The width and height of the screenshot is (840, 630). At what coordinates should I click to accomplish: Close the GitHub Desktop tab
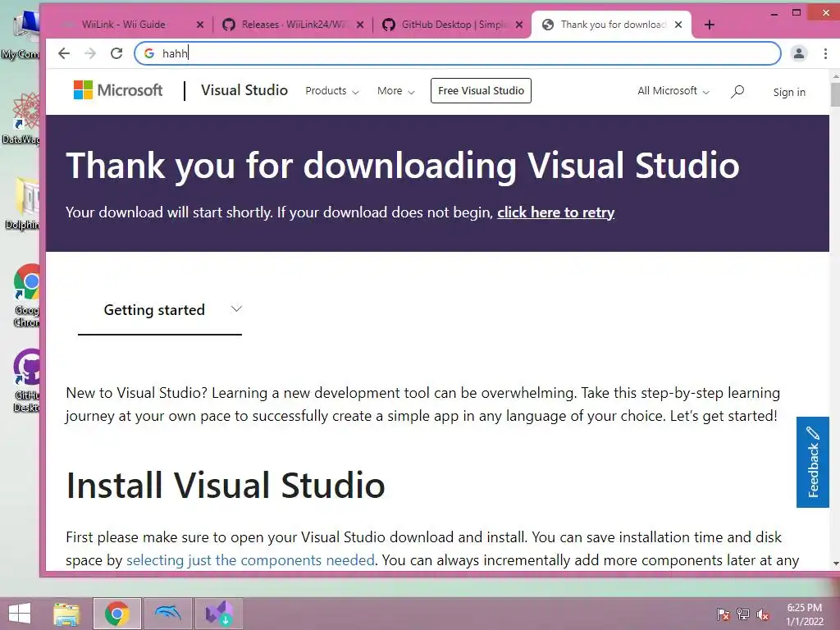(519, 25)
